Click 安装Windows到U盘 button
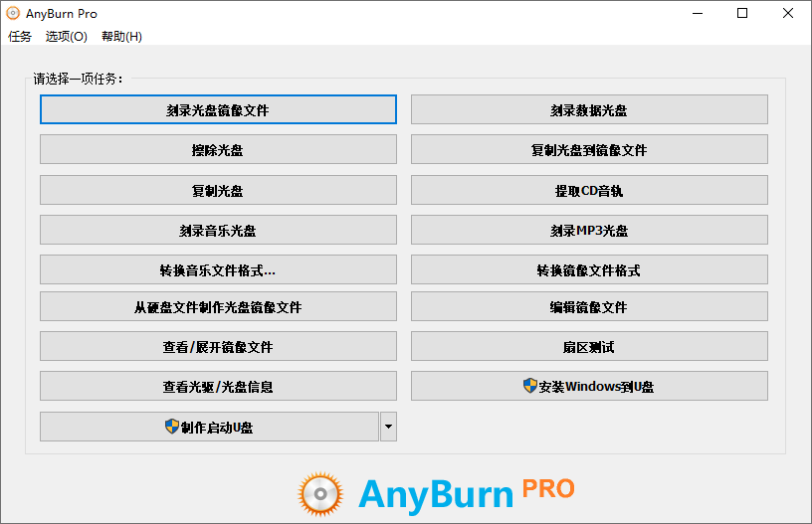Viewport: 812px width, 524px height. pyautogui.click(x=589, y=386)
